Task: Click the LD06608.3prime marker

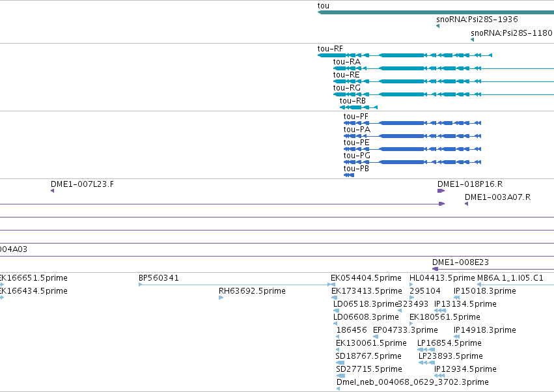Action: point(335,324)
